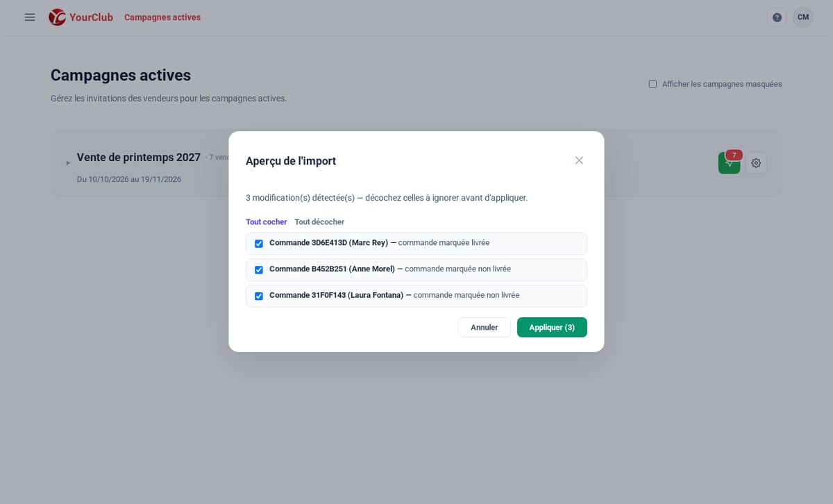Click the Campagnes actives page heading
Image resolution: width=833 pixels, height=504 pixels.
pyautogui.click(x=121, y=75)
